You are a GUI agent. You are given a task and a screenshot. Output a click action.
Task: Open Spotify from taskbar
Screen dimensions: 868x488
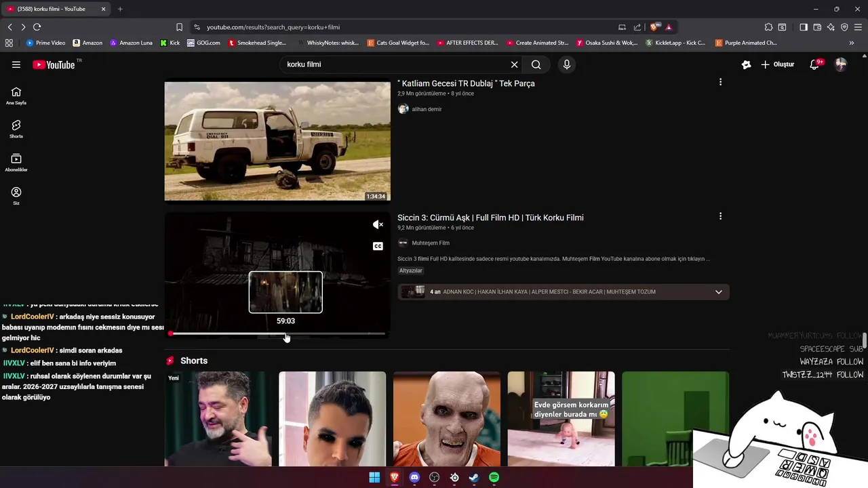click(x=494, y=477)
